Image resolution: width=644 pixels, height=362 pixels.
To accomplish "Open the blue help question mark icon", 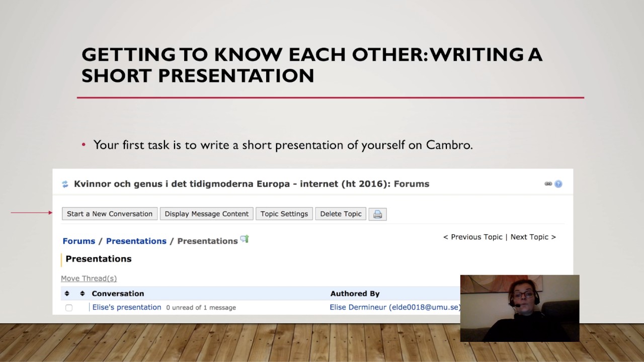I will tap(558, 184).
